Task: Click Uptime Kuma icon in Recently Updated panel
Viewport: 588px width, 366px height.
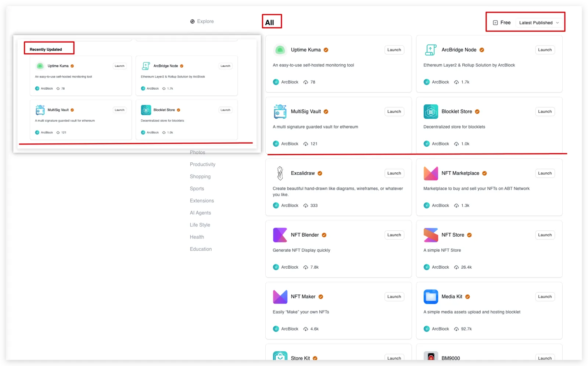Action: (x=40, y=66)
